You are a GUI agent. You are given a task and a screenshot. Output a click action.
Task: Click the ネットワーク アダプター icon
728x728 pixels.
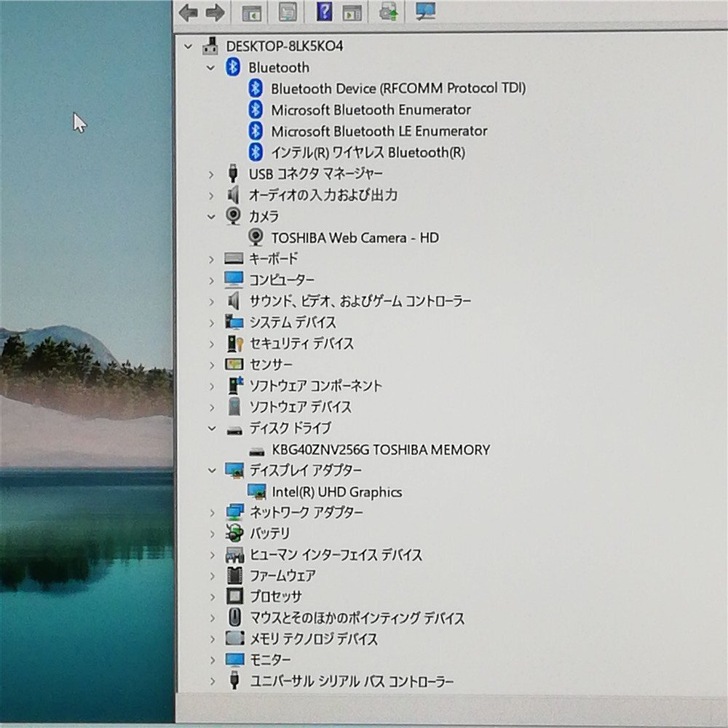pyautogui.click(x=235, y=512)
